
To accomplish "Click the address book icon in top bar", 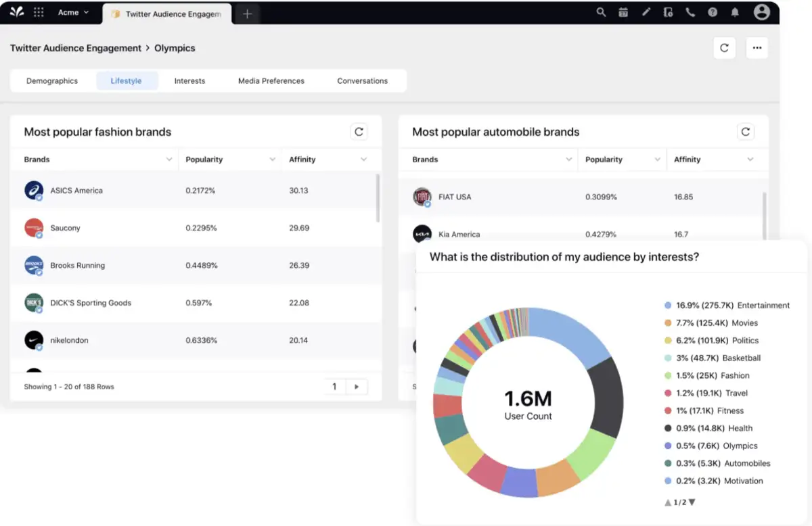I will (x=668, y=11).
